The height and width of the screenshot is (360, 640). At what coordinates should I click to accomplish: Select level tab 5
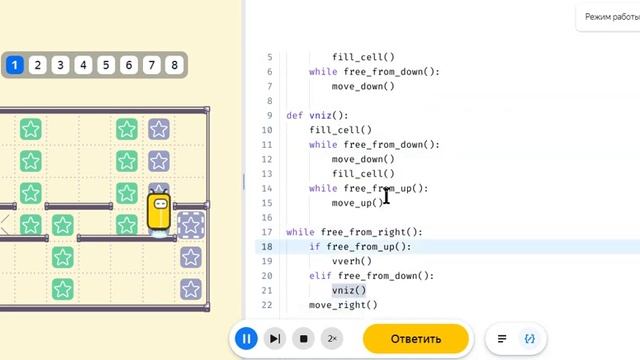[x=106, y=65]
